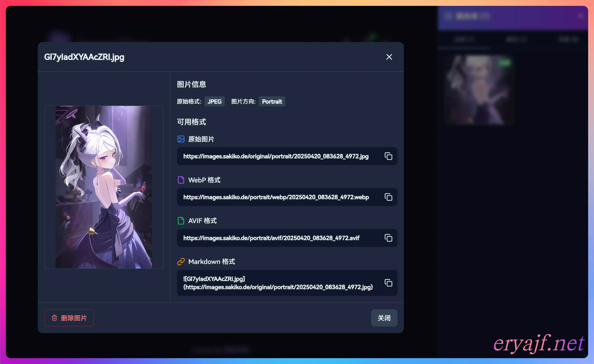
Task: Click the link icon beside Markdown 格式
Action: pos(181,262)
